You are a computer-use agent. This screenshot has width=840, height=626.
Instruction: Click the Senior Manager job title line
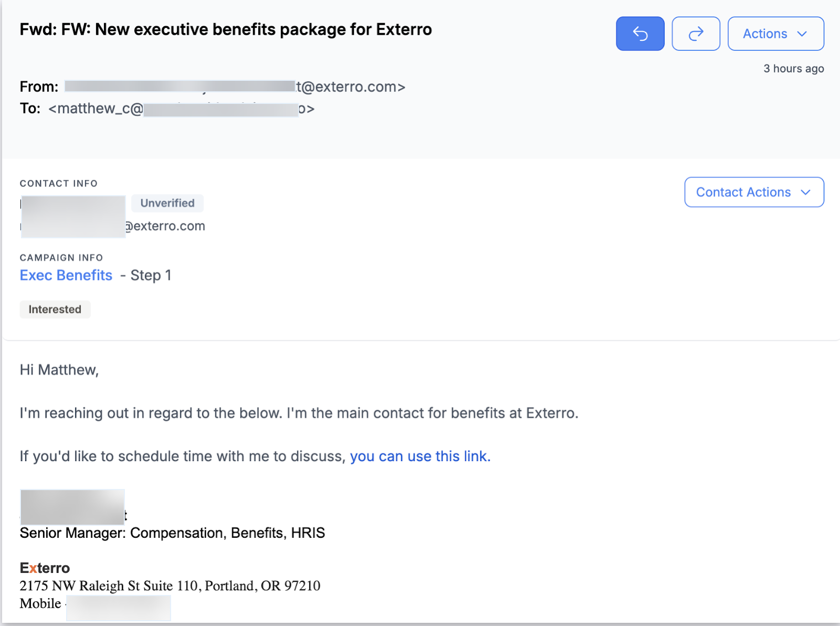(x=172, y=533)
